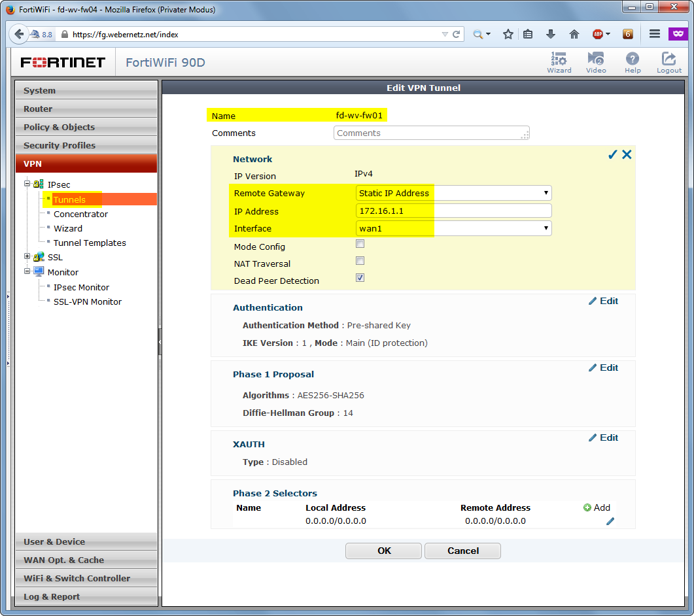Viewport: 694px width, 616px height.
Task: Go to Firefox home page icon
Action: [574, 34]
